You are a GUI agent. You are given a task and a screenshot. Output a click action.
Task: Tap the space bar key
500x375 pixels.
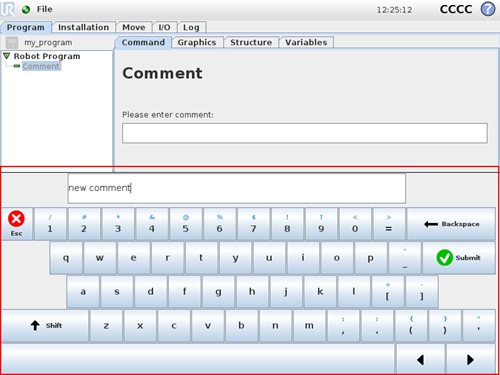pyautogui.click(x=198, y=359)
